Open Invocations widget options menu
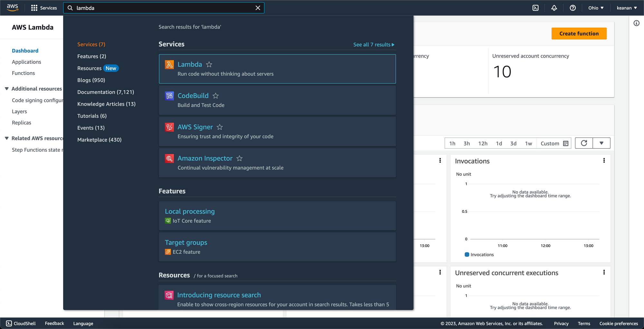 604,161
